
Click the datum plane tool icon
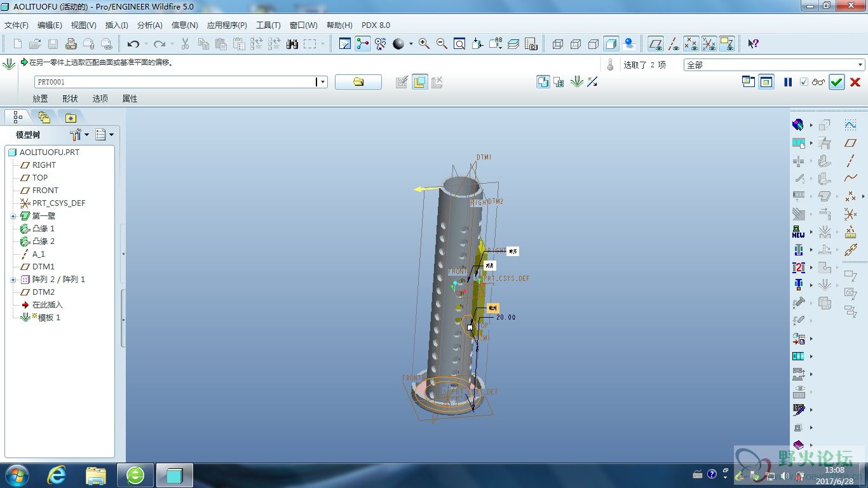(x=851, y=143)
